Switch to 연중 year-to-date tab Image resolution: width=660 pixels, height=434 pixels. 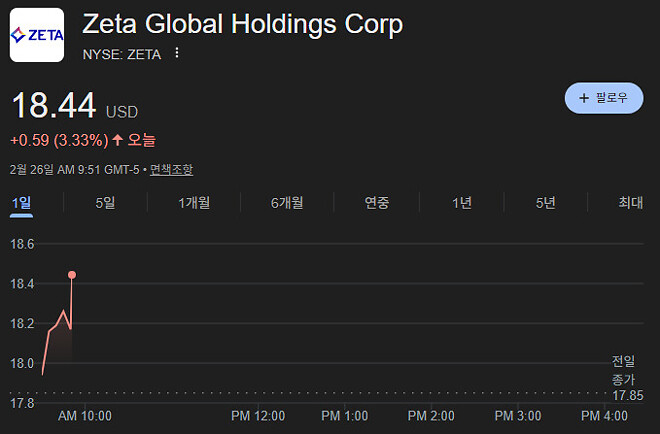[x=377, y=203]
